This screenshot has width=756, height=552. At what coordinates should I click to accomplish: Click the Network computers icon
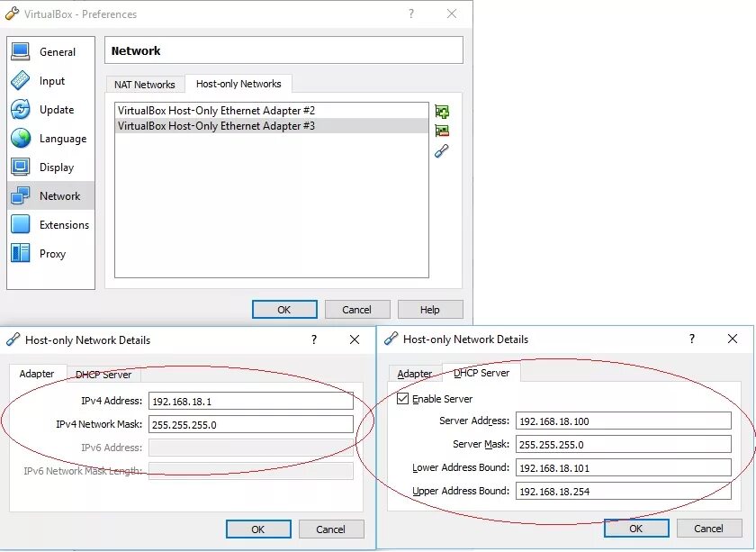[x=20, y=195]
